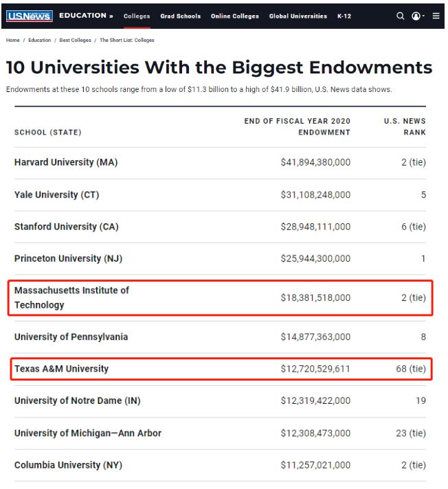448x489 pixels.
Task: Follow the Home breadcrumb link
Action: [13, 40]
